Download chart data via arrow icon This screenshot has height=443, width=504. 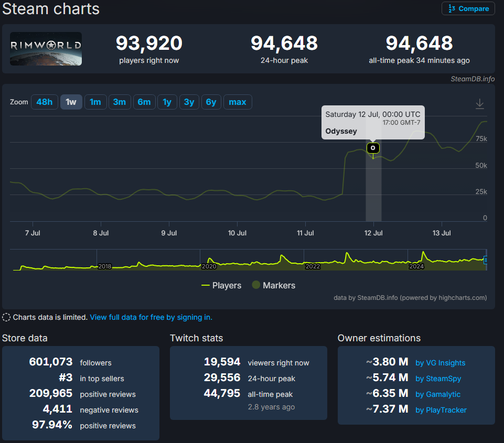[x=479, y=104]
